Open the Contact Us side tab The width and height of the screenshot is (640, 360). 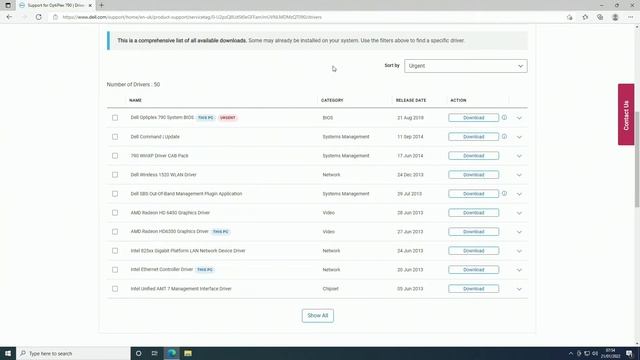626,114
